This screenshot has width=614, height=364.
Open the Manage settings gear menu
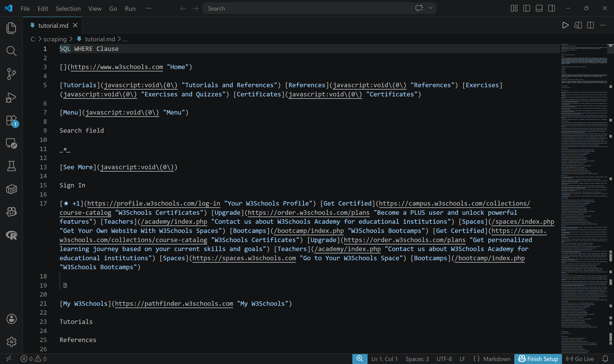tap(11, 342)
